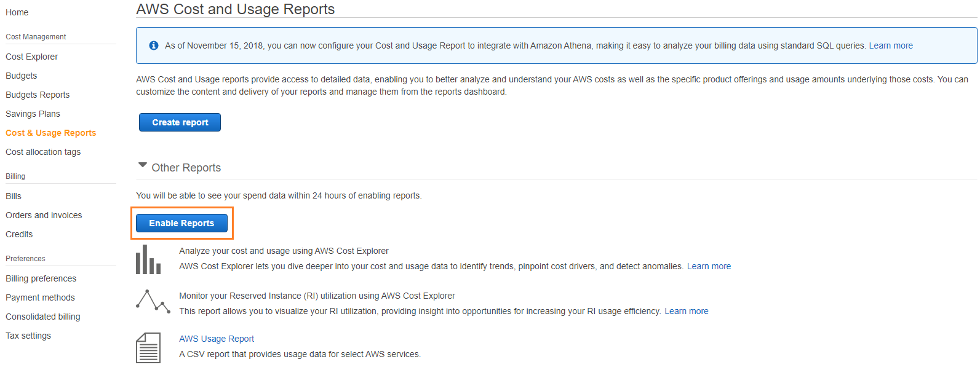980x370 pixels.
Task: Click the Enable Reports button
Action: click(x=181, y=223)
